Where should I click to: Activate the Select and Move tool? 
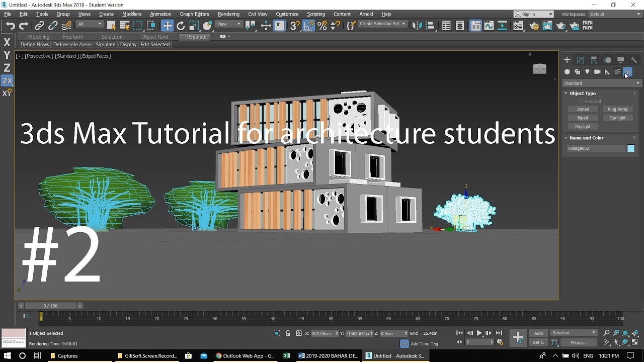(x=167, y=26)
